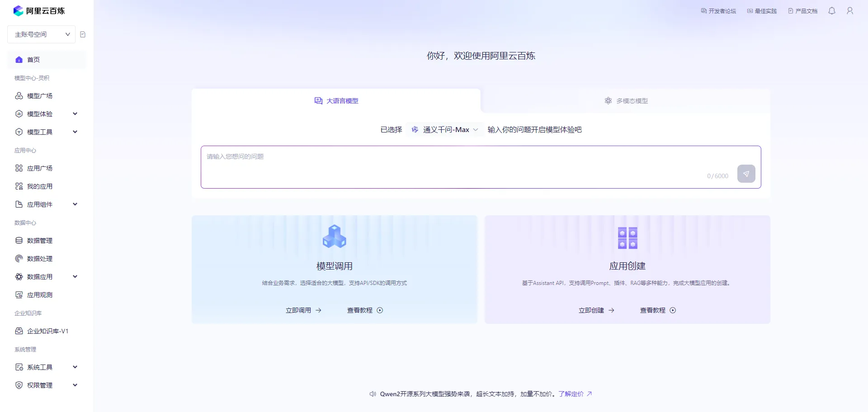
Task: Click the 模型调用 card title
Action: tap(335, 266)
